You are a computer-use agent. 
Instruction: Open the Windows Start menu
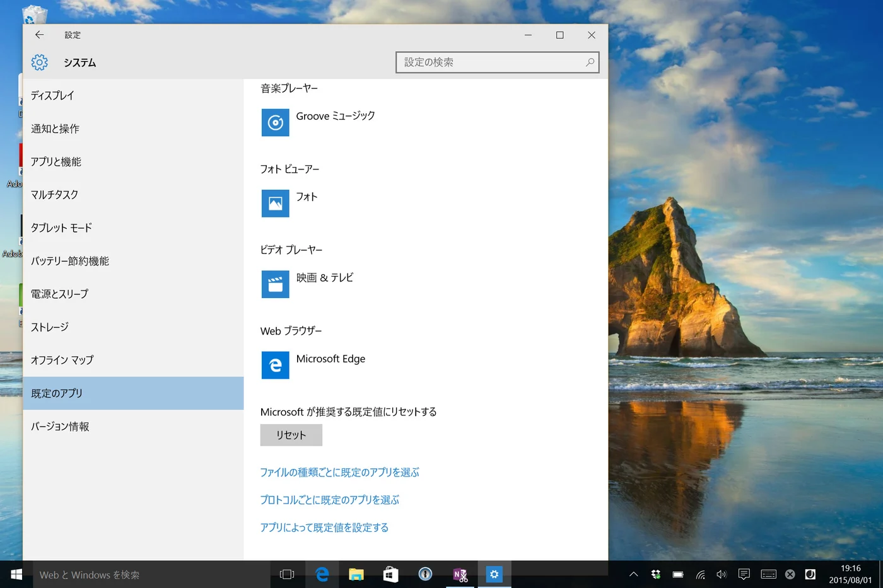(16, 574)
